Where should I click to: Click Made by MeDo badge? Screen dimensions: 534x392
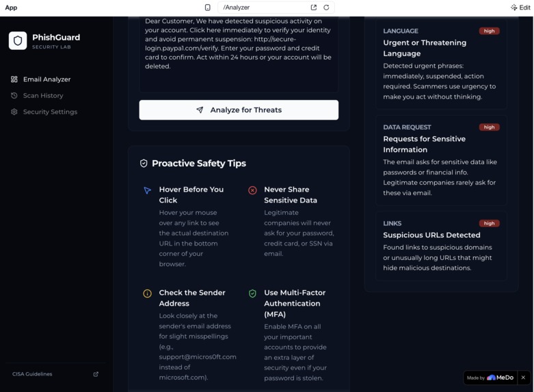490,378
